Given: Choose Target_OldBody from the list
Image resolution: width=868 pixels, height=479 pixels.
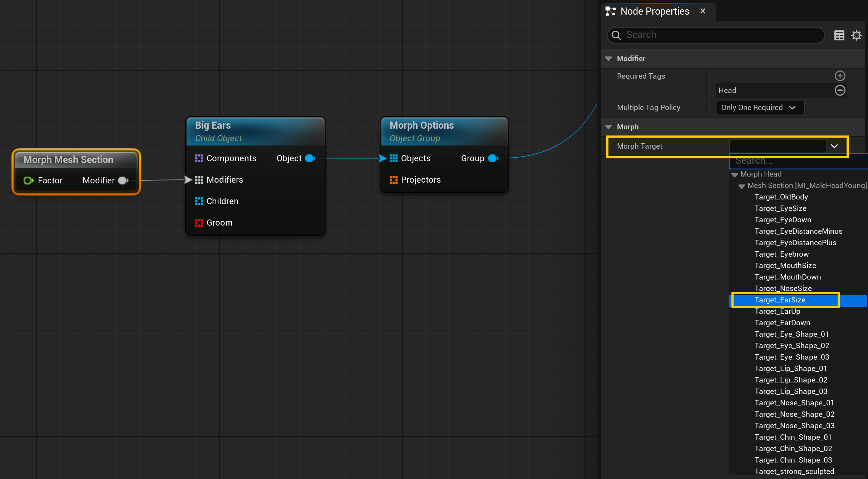Looking at the screenshot, I should (x=781, y=197).
